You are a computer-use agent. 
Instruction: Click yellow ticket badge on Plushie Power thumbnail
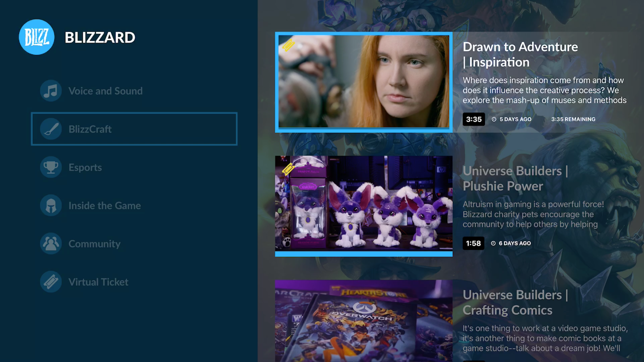tap(288, 169)
